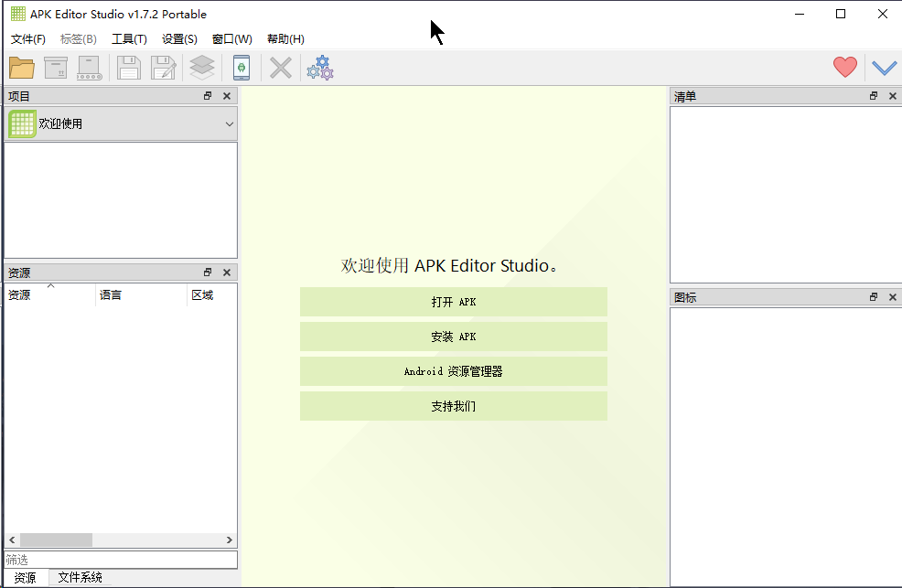Viewport: 902px width, 588px height.
Task: Close the 项目 panel
Action: (x=227, y=96)
